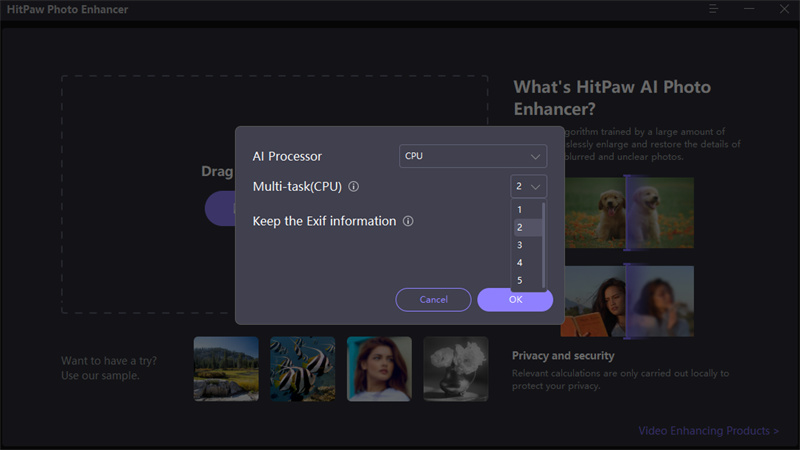This screenshot has height=450, width=800.
Task: Select option 4 in Multi-task list
Action: click(527, 263)
